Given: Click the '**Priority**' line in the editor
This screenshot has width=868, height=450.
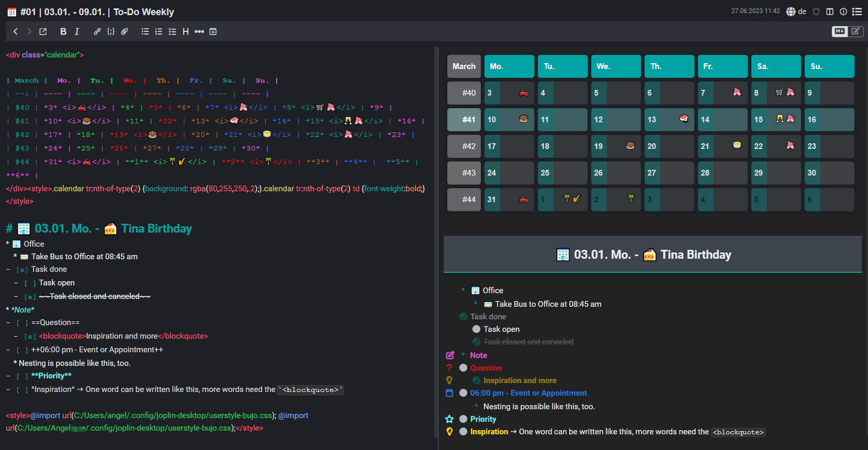Looking at the screenshot, I should 51,376.
